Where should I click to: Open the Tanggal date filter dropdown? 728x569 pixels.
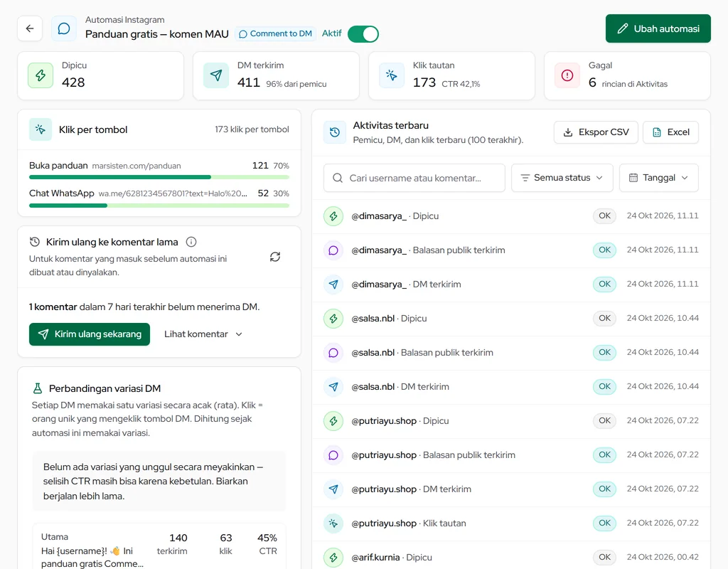(658, 178)
